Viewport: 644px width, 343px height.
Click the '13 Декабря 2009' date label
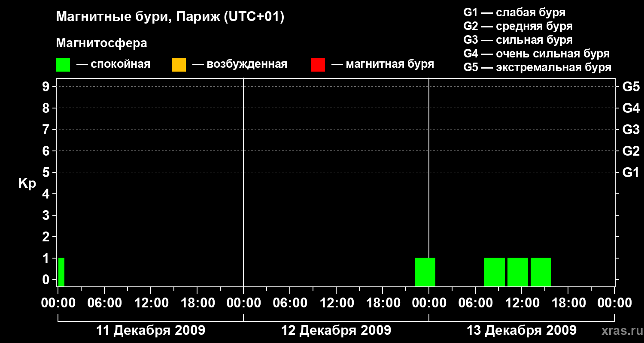[522, 331]
